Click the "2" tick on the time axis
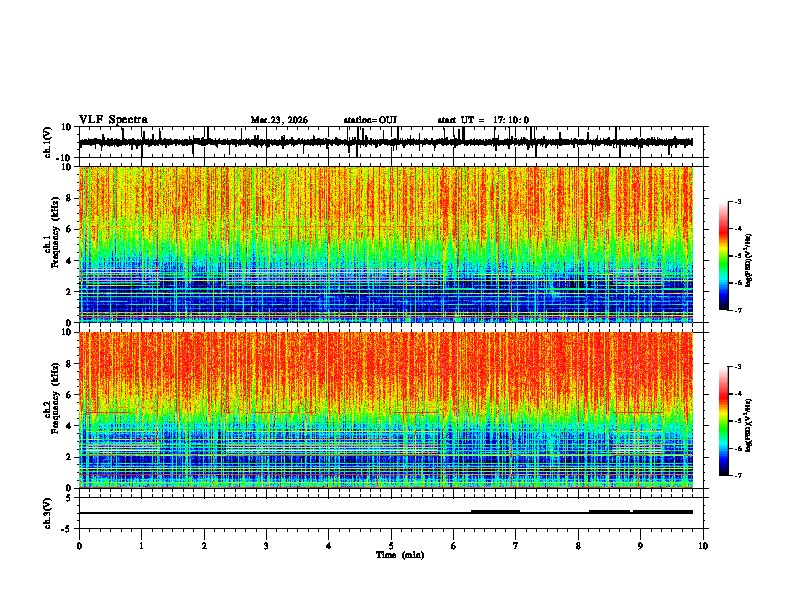792x612 pixels. pyautogui.click(x=204, y=546)
